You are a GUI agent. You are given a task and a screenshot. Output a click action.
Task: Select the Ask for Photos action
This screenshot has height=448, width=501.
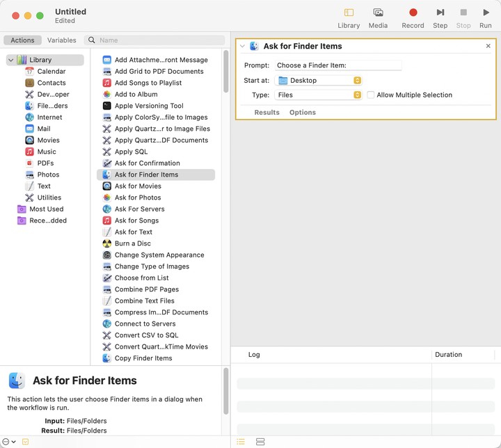pyautogui.click(x=137, y=198)
